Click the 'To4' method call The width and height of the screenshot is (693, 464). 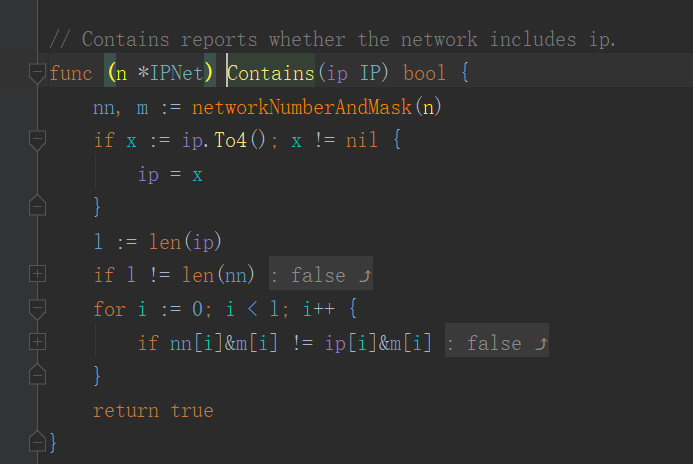(x=230, y=141)
